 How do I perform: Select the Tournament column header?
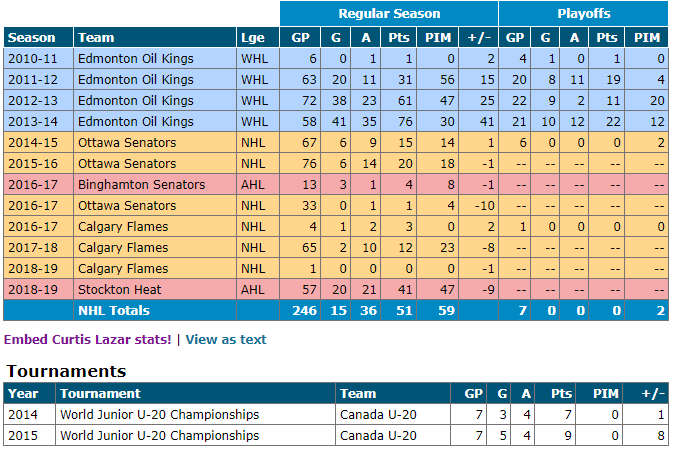pyautogui.click(x=195, y=394)
